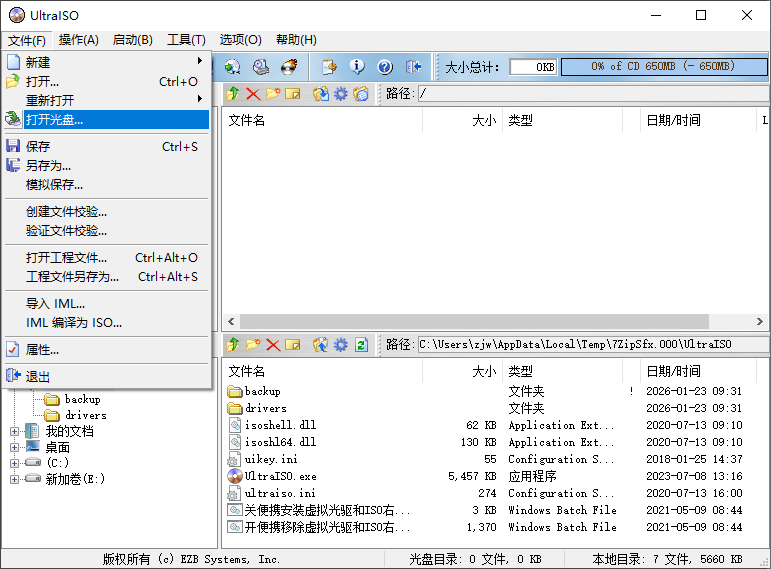771x569 pixels.
Task: Click red X delete icon in lower pane
Action: (x=273, y=345)
